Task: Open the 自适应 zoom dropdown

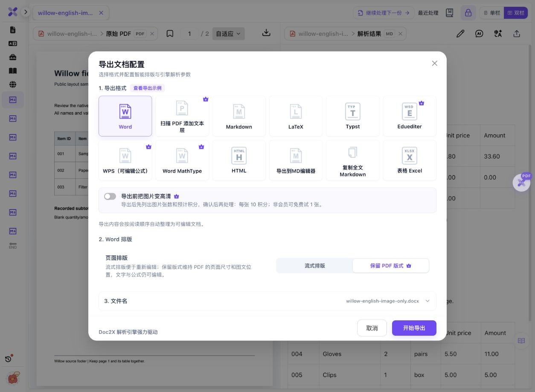Action: click(228, 34)
